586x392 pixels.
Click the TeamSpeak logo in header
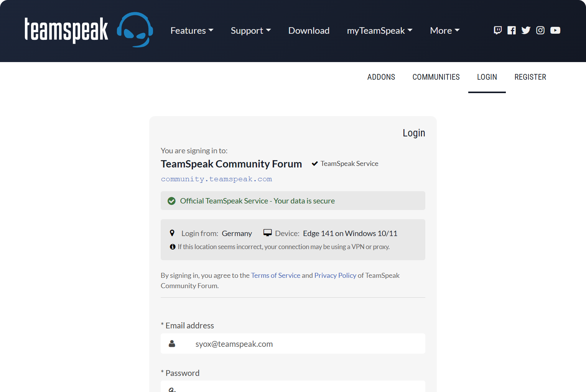coord(89,30)
